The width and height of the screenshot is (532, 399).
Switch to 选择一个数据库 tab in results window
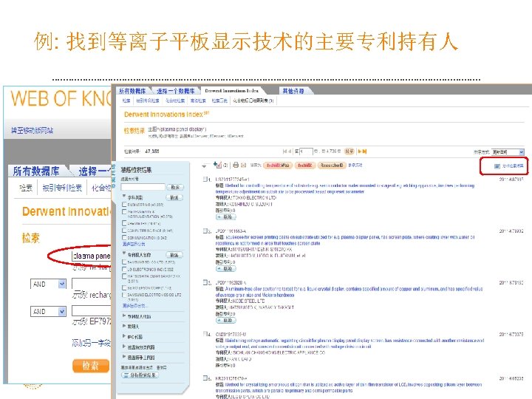click(175, 91)
